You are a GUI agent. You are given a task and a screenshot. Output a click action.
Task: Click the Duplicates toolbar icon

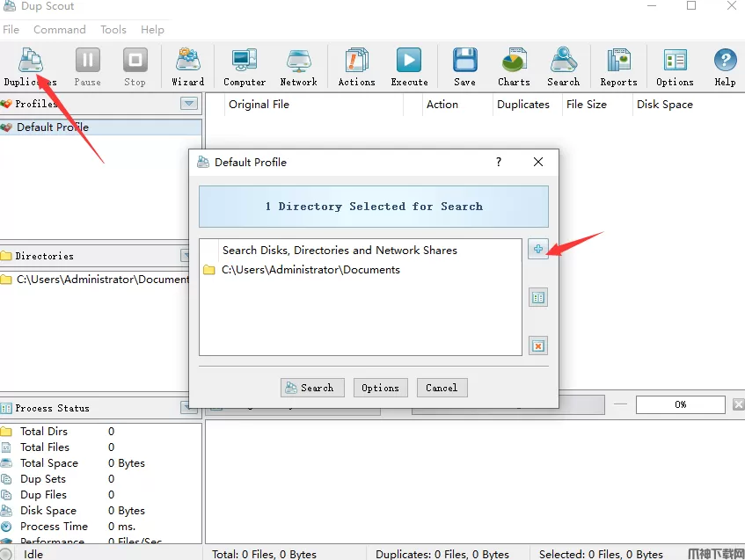point(31,67)
